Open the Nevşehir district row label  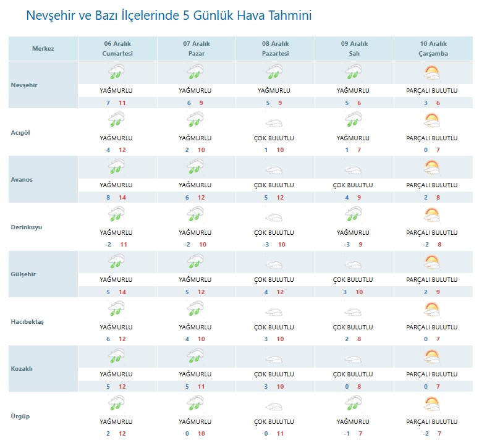(x=25, y=85)
